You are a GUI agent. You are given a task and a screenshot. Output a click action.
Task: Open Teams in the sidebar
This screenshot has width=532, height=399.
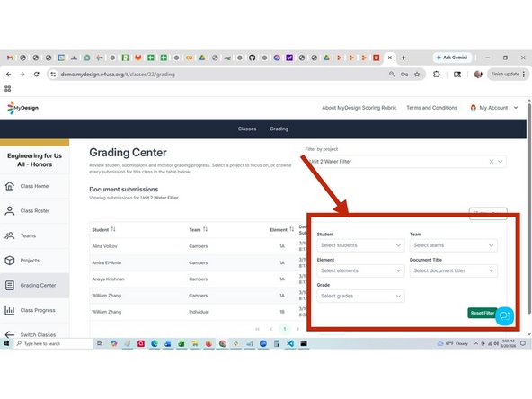(x=34, y=235)
